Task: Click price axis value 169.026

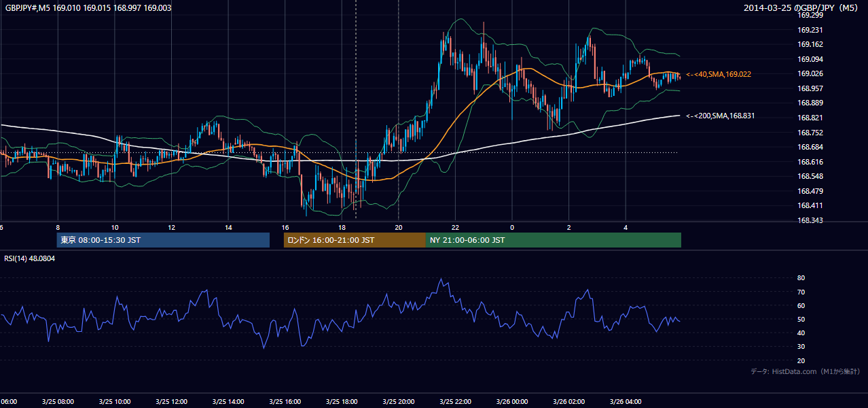Action: 810,73
